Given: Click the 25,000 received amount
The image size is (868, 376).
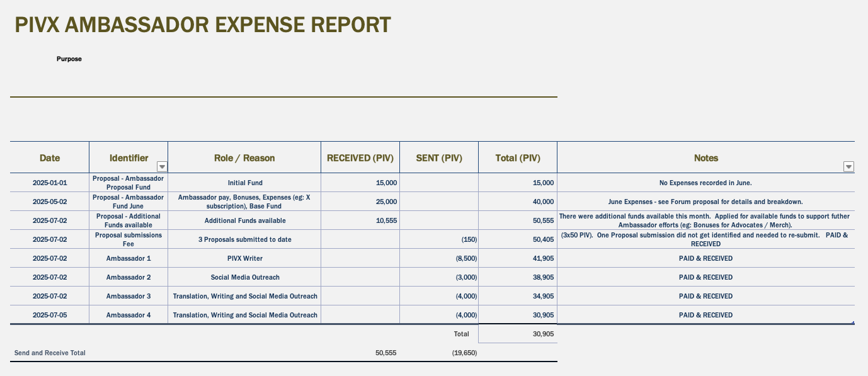Looking at the screenshot, I should point(360,202).
